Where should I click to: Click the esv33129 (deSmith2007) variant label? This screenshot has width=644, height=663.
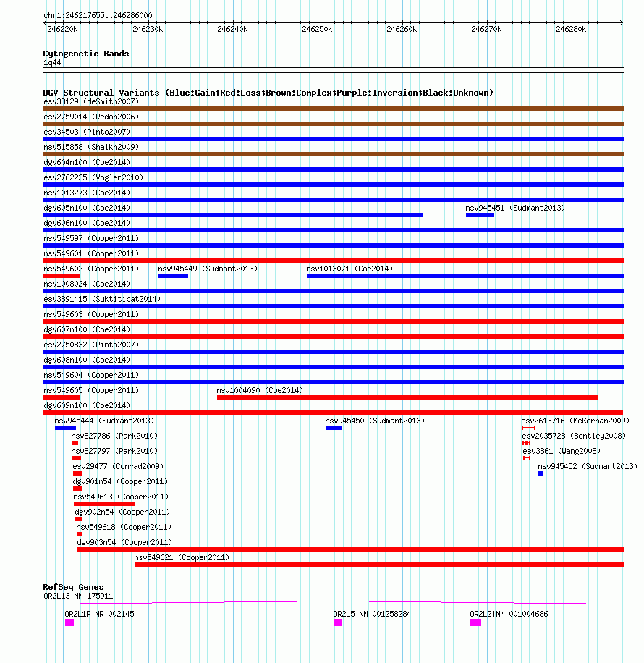[91, 101]
